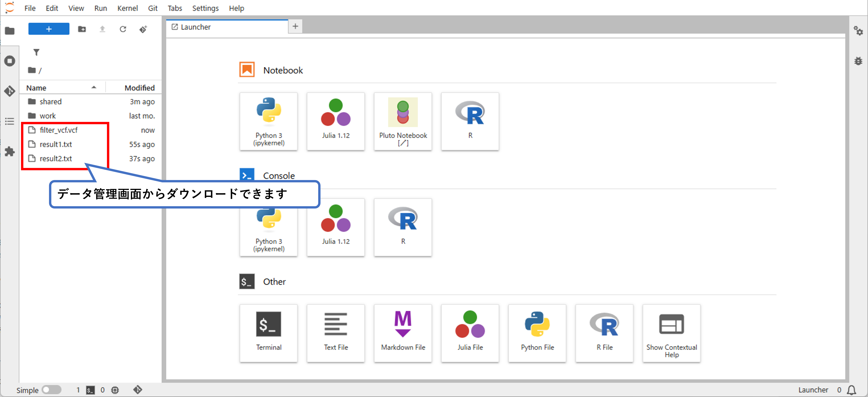This screenshot has height=397, width=868.
Task: Toggle the file filter funnel icon
Action: [36, 52]
